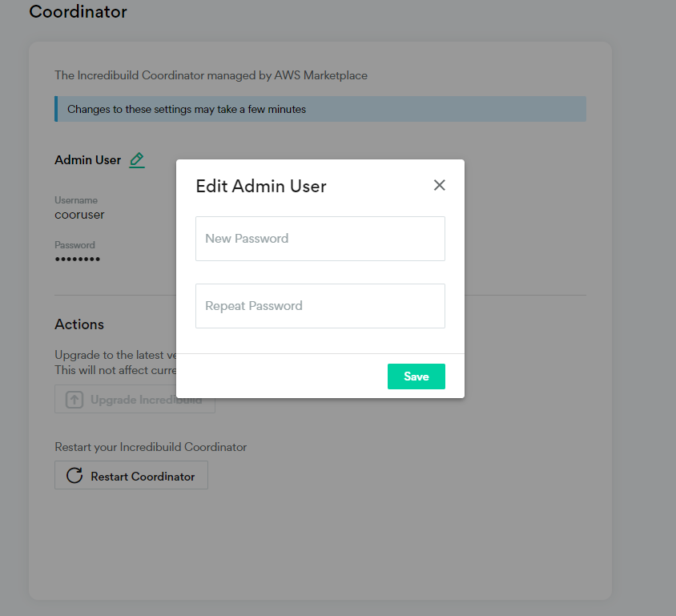Click the Username field label
Image resolution: width=676 pixels, height=616 pixels.
pyautogui.click(x=76, y=200)
